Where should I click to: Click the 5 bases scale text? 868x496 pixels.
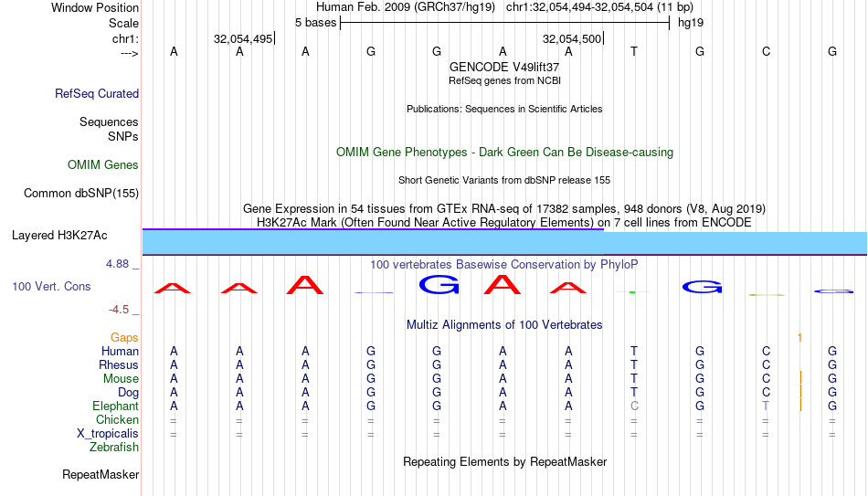tap(315, 23)
